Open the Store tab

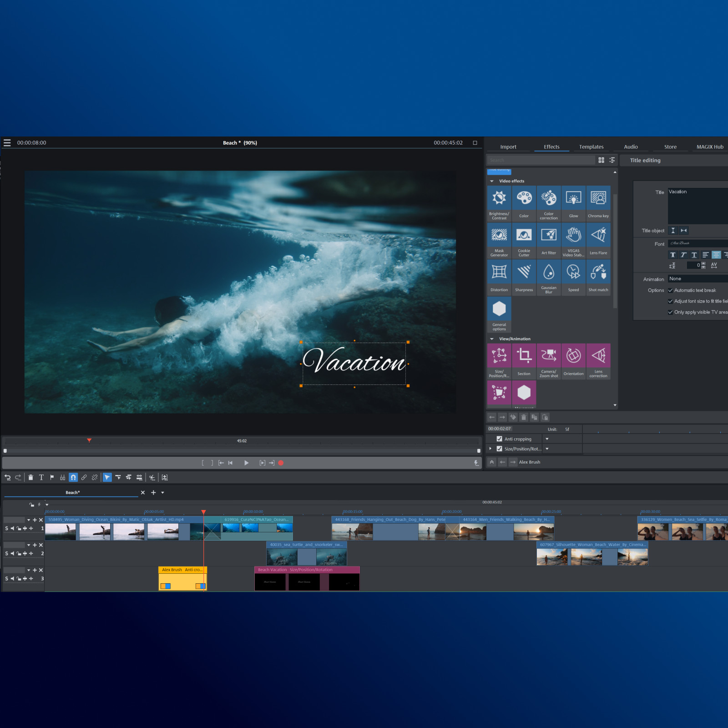pos(670,147)
